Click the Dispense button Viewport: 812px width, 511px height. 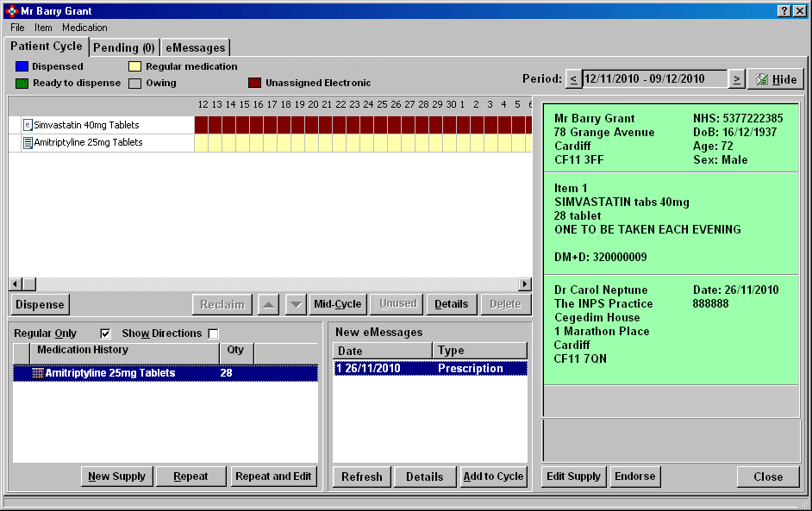point(40,304)
